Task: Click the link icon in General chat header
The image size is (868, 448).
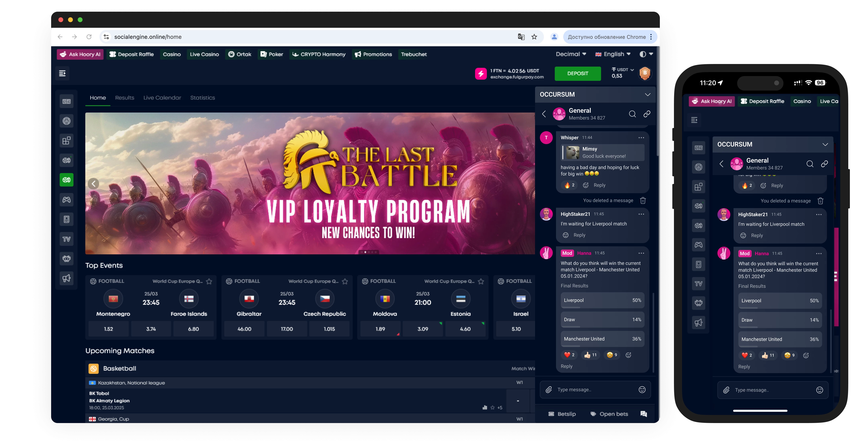Action: click(x=647, y=114)
